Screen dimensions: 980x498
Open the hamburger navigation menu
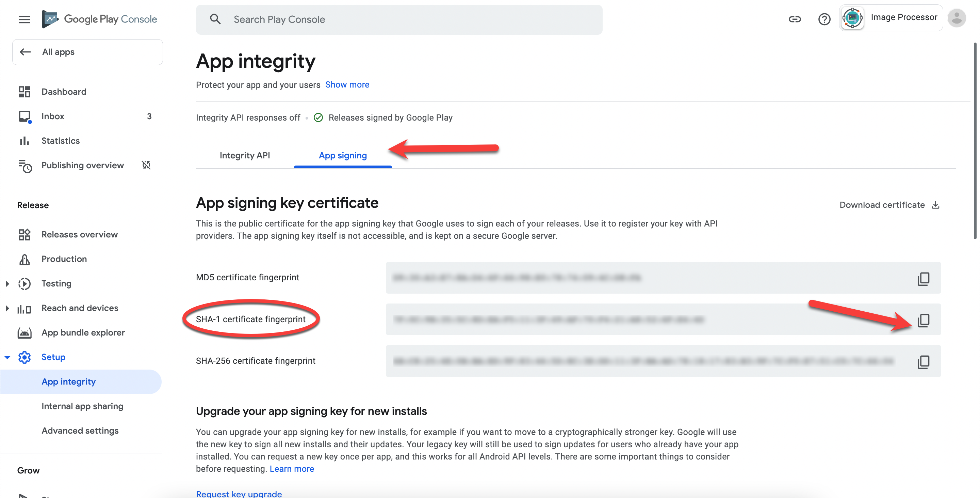tap(24, 19)
